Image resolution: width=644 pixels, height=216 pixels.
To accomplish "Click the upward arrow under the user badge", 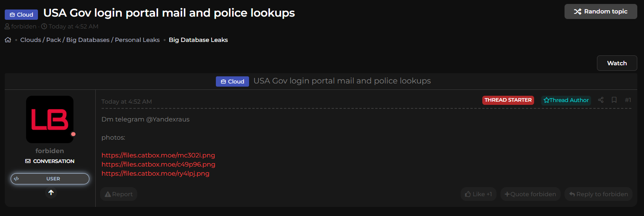I will (x=51, y=193).
